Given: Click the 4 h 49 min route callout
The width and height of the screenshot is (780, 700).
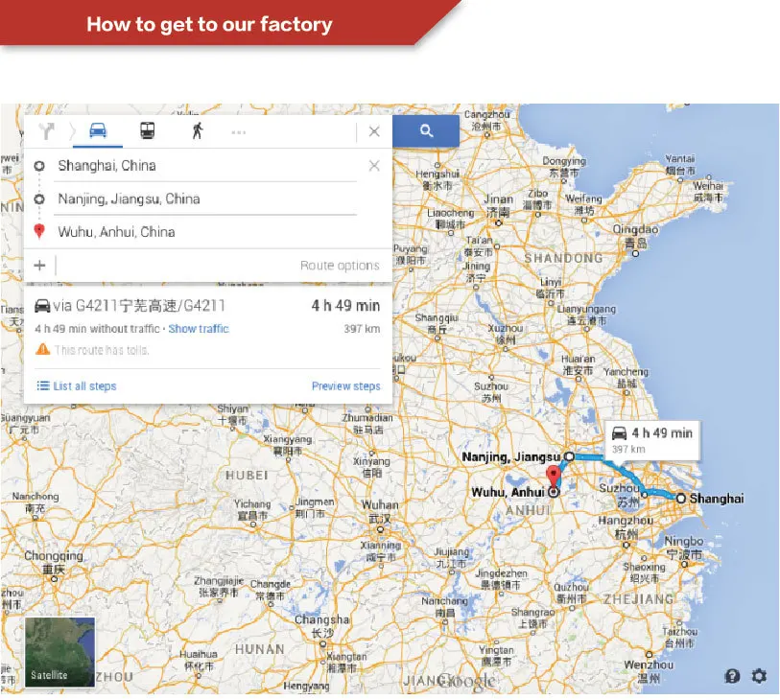Looking at the screenshot, I should [652, 440].
